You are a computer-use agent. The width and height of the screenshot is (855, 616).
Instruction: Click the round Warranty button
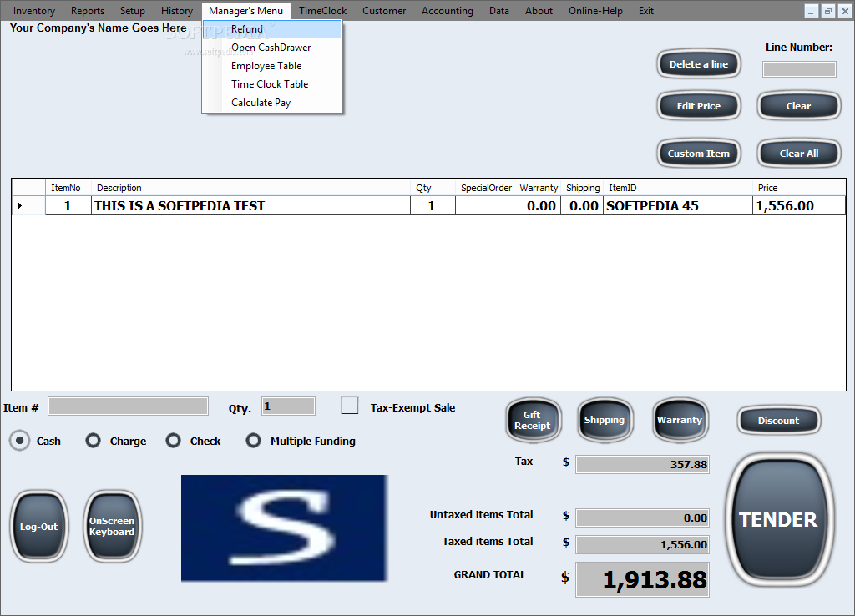pos(680,421)
